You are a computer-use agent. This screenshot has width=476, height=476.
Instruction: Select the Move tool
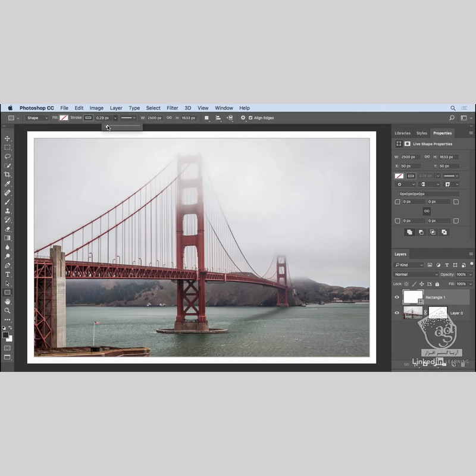tap(8, 139)
